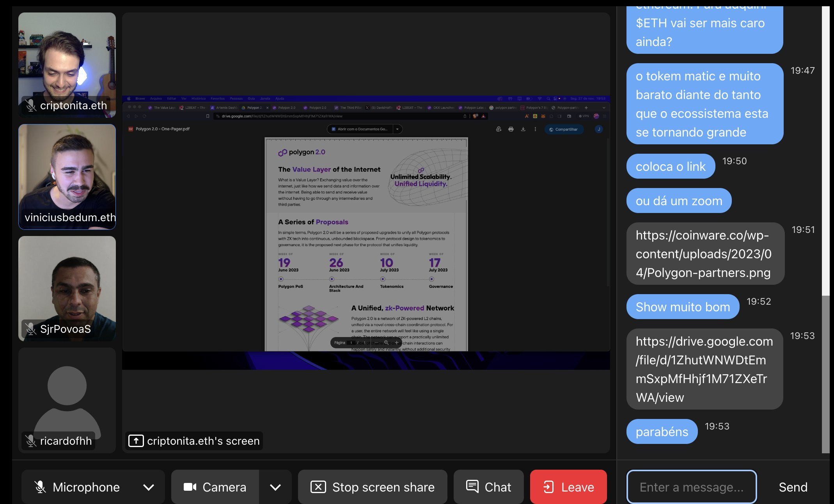
Task: Click the bookmark icon beside the address bar
Action: (208, 116)
